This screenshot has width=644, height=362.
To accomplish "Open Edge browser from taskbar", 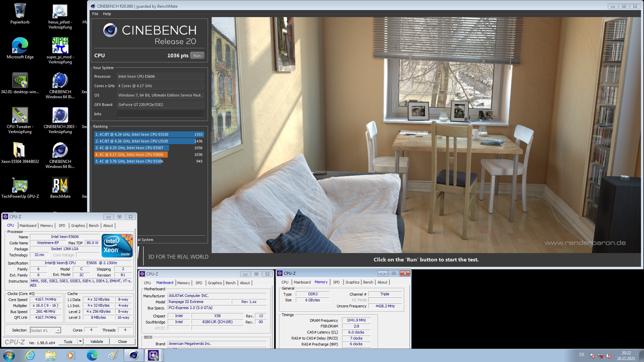I will (x=92, y=355).
